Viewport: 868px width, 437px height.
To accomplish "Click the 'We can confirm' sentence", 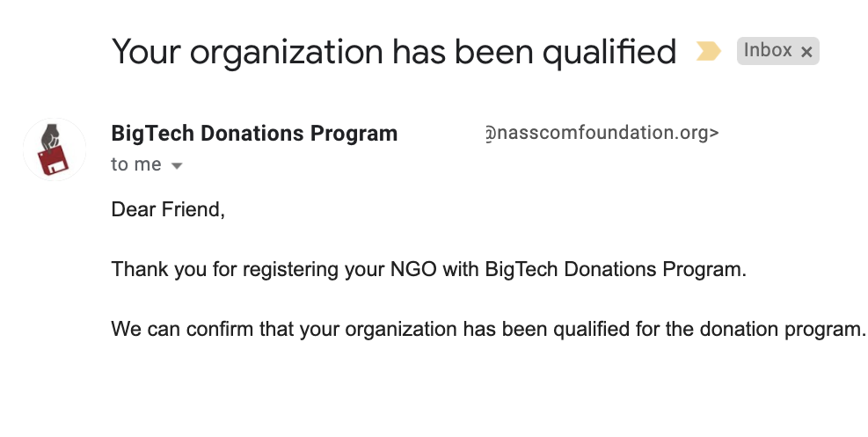I will coord(488,329).
